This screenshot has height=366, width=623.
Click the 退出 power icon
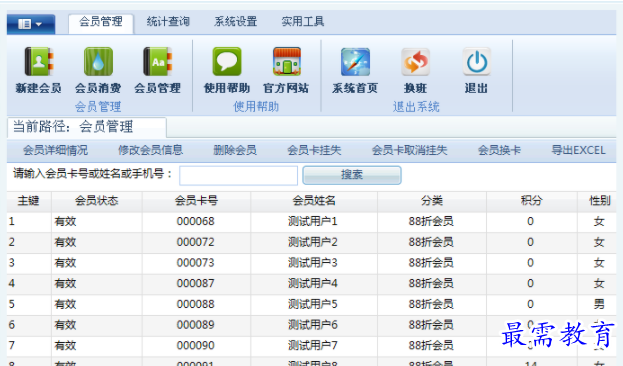click(x=477, y=62)
